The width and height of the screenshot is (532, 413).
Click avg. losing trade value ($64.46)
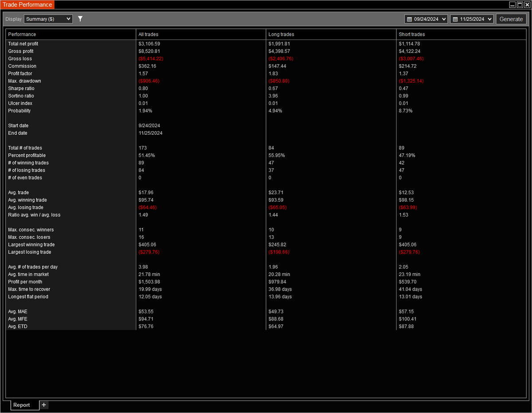tap(148, 207)
